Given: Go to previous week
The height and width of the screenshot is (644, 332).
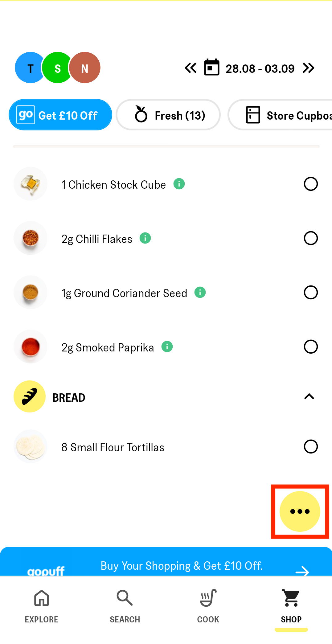Looking at the screenshot, I should point(191,68).
